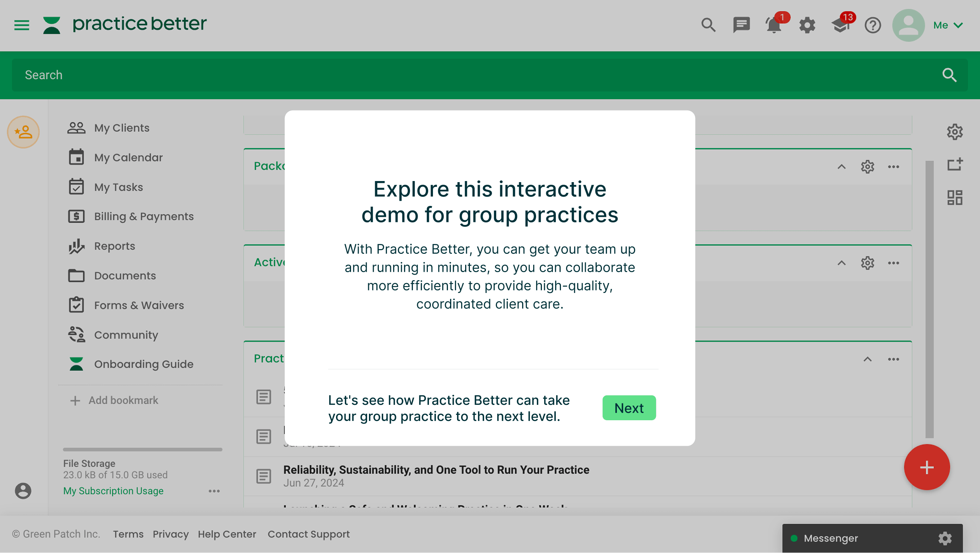The height and width of the screenshot is (553, 980).
Task: Open the top bar search icon
Action: click(708, 25)
